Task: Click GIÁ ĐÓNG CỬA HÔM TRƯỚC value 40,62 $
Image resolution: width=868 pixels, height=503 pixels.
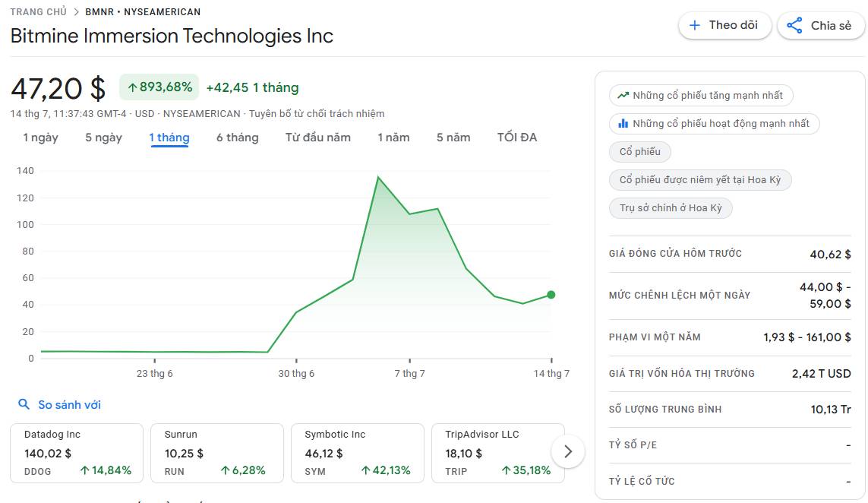Action: click(x=830, y=255)
